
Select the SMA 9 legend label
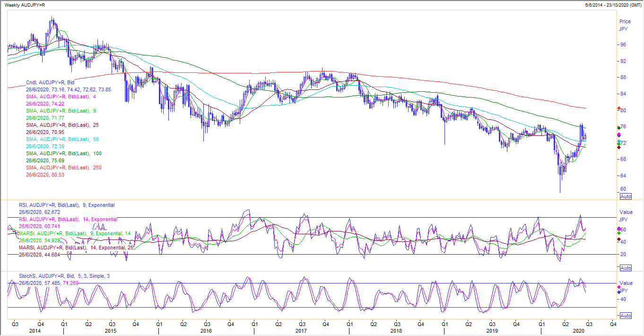tap(62, 111)
